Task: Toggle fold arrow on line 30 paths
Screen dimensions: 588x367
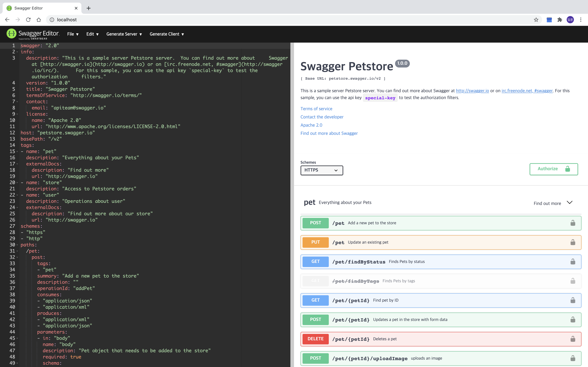Action: tap(17, 245)
